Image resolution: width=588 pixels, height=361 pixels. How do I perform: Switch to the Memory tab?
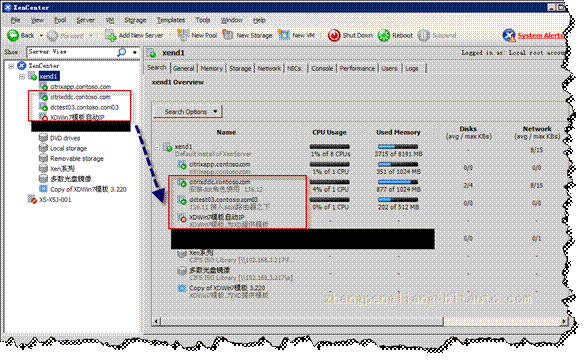(x=212, y=69)
